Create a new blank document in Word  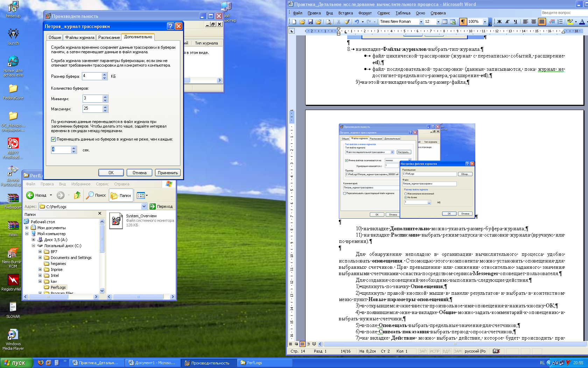click(x=294, y=22)
